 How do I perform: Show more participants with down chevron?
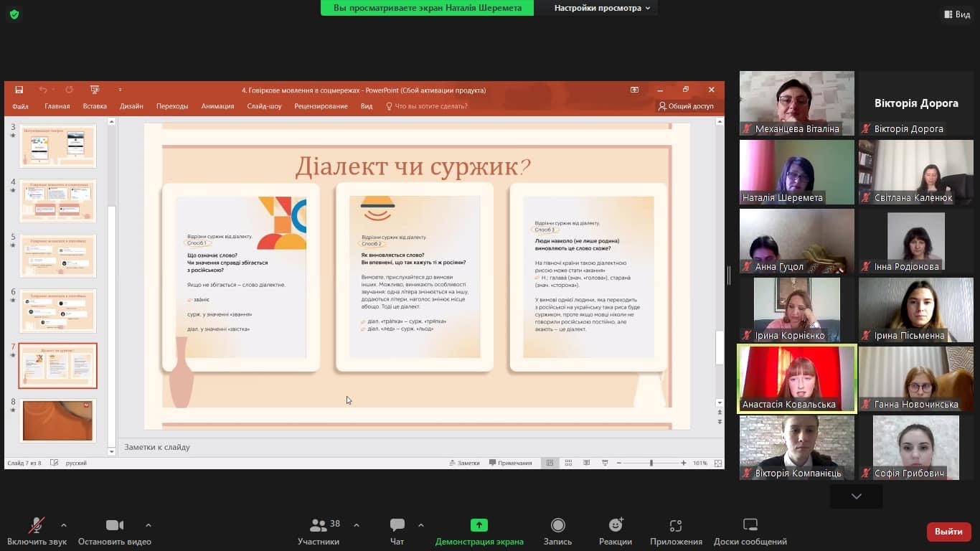[856, 496]
